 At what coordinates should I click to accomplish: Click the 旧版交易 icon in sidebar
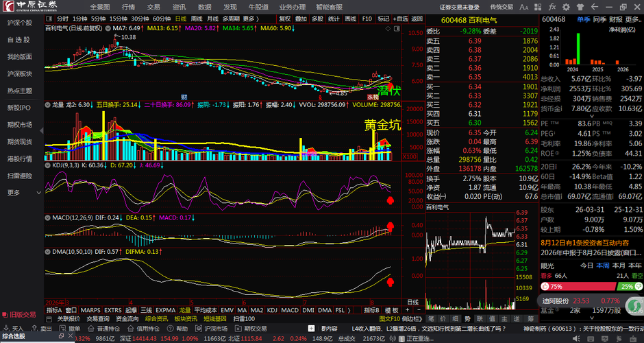pyautogui.click(x=5, y=315)
